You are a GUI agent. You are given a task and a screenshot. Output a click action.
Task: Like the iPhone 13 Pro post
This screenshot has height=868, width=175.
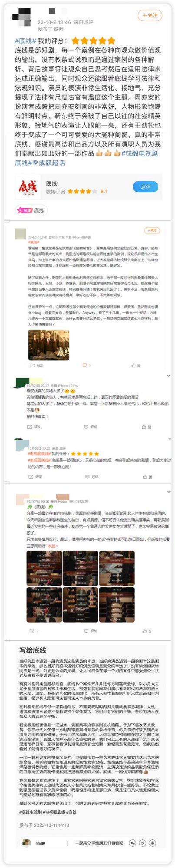click(x=146, y=427)
